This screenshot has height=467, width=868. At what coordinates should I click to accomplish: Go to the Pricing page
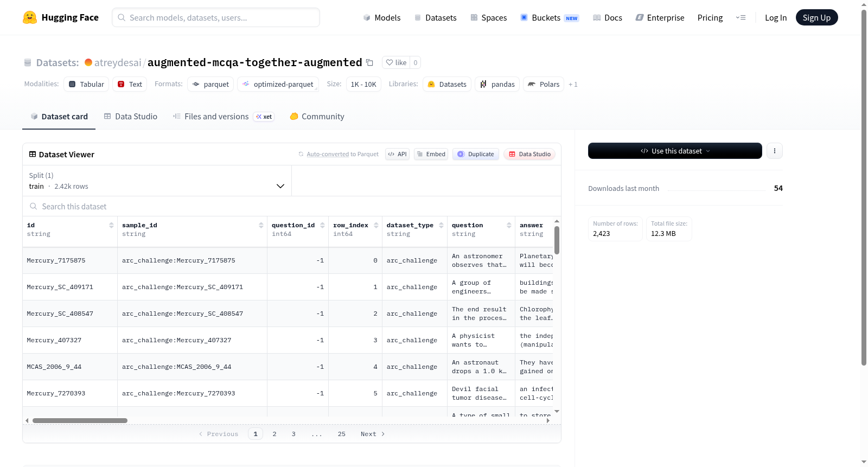(x=710, y=17)
